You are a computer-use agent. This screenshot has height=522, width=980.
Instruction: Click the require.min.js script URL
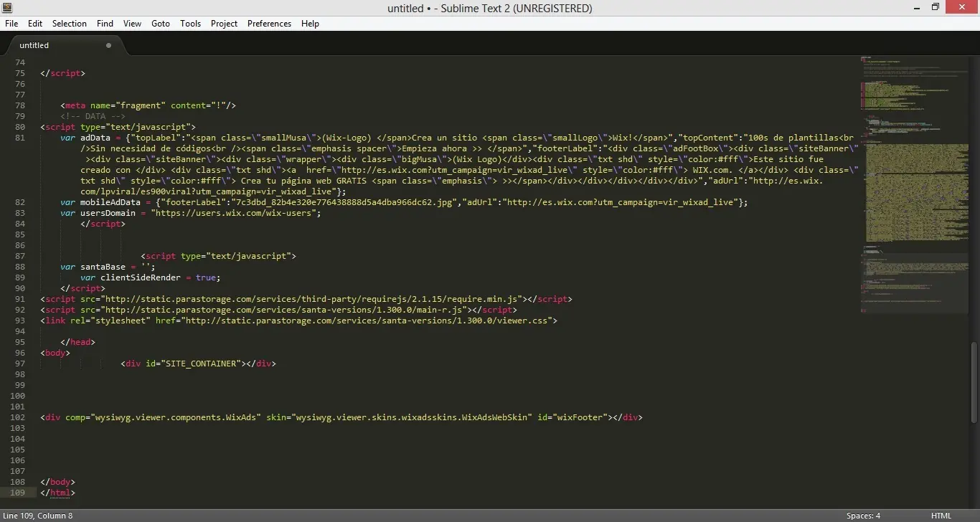click(x=312, y=299)
